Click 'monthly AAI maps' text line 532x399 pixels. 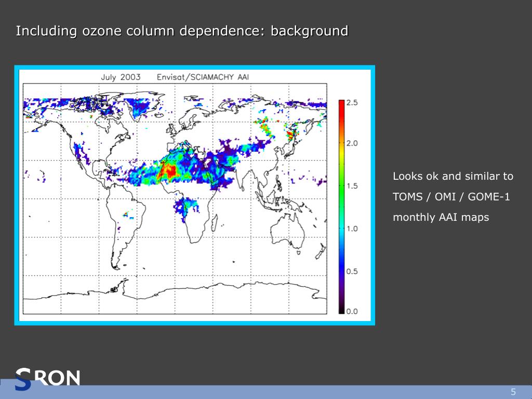click(441, 217)
